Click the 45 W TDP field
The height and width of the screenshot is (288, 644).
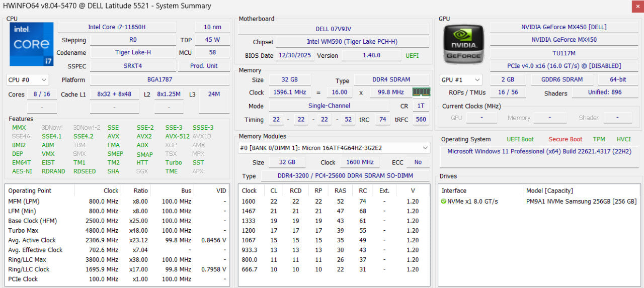[x=212, y=40]
